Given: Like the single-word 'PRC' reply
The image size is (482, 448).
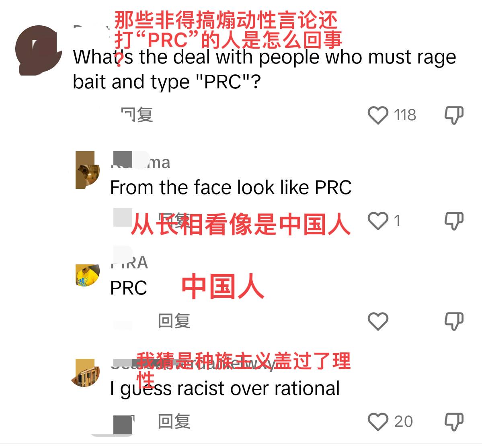Looking at the screenshot, I should (378, 321).
